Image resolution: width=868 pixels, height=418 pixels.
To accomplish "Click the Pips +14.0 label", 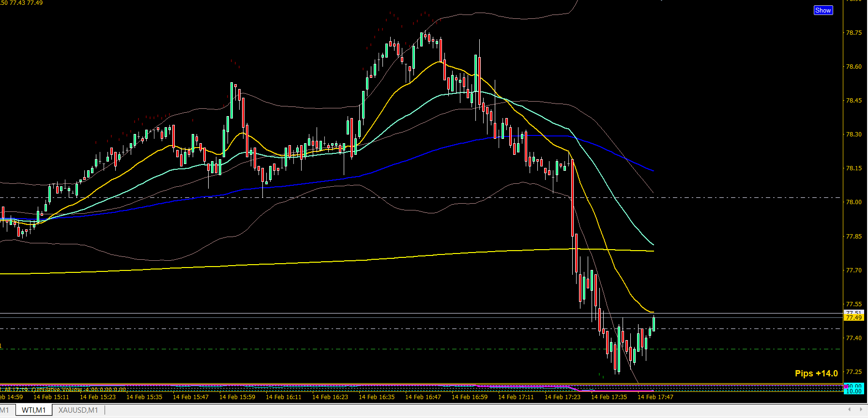I will click(x=816, y=373).
